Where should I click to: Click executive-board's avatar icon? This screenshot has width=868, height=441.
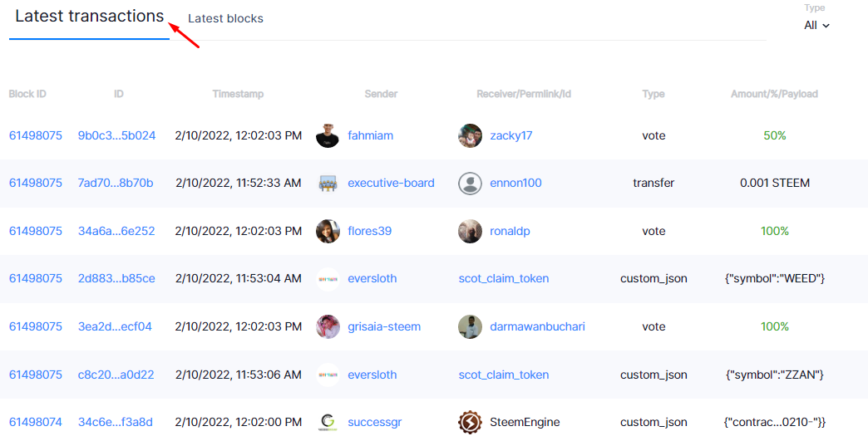click(x=328, y=183)
